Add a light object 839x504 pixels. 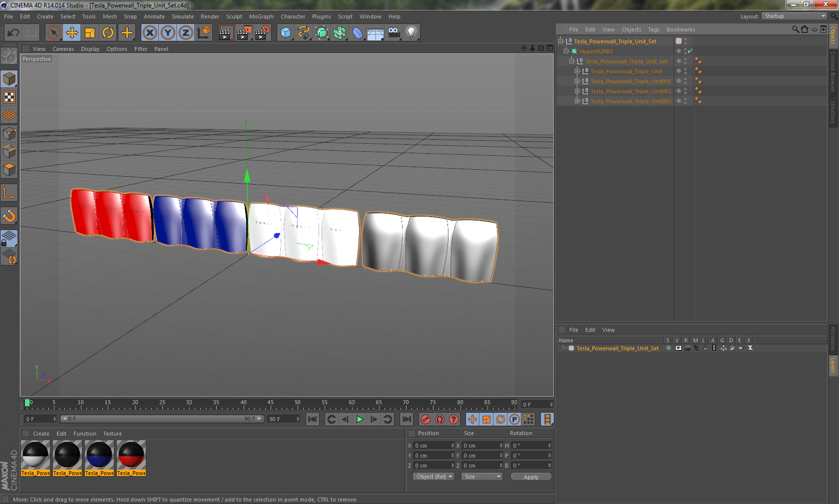click(x=412, y=33)
